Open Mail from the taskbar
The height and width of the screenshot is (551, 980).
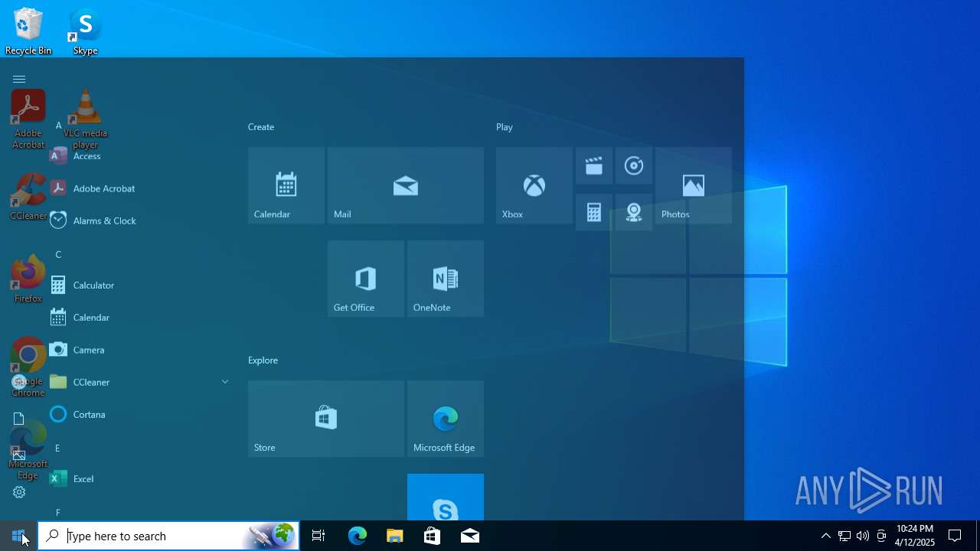pos(470,536)
